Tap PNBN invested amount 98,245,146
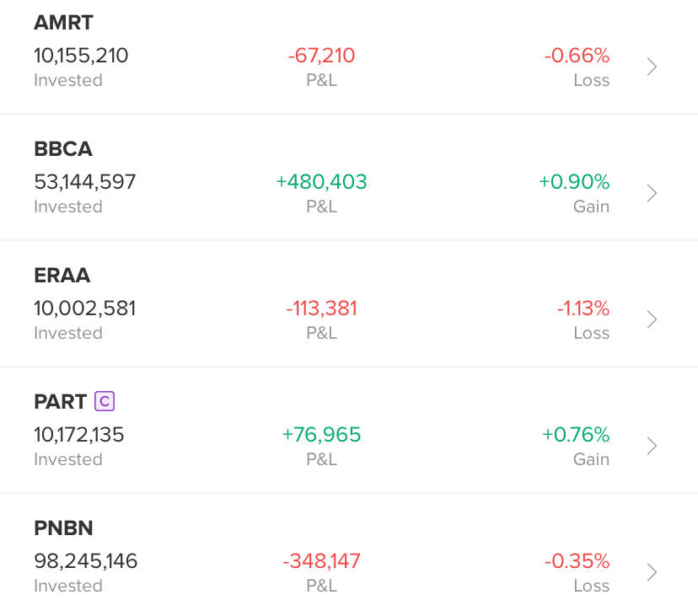The height and width of the screenshot is (616, 698). pyautogui.click(x=86, y=561)
